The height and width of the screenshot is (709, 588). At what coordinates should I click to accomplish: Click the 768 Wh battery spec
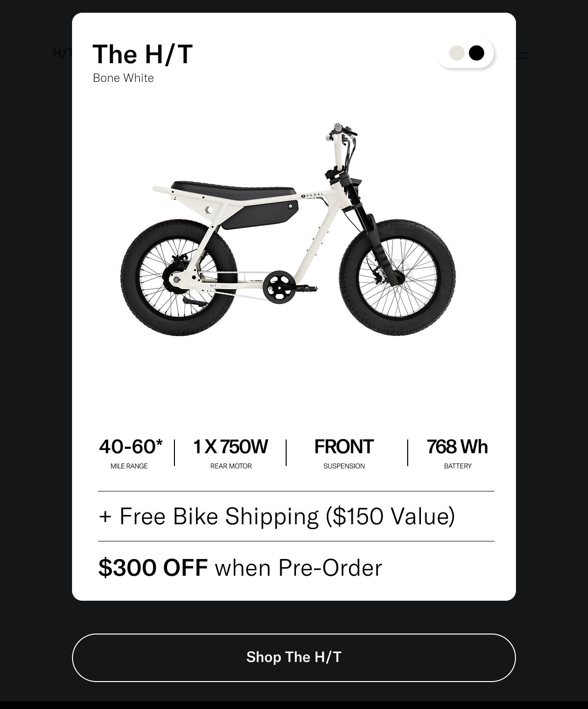(458, 453)
